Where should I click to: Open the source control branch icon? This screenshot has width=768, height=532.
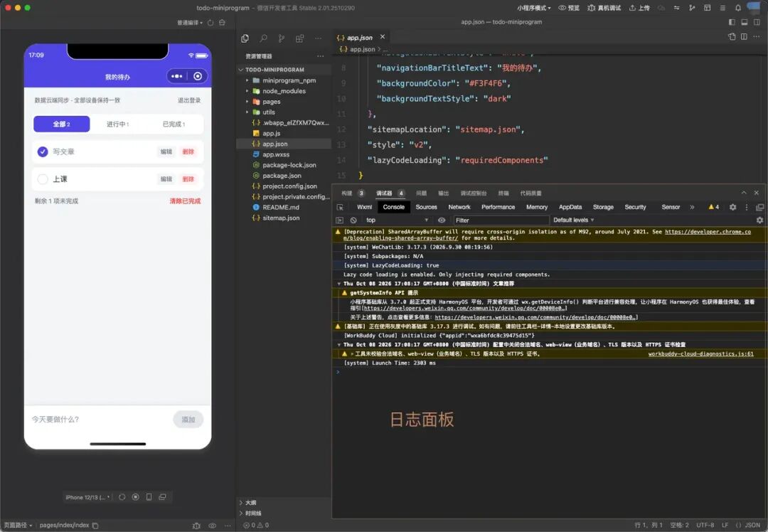281,38
